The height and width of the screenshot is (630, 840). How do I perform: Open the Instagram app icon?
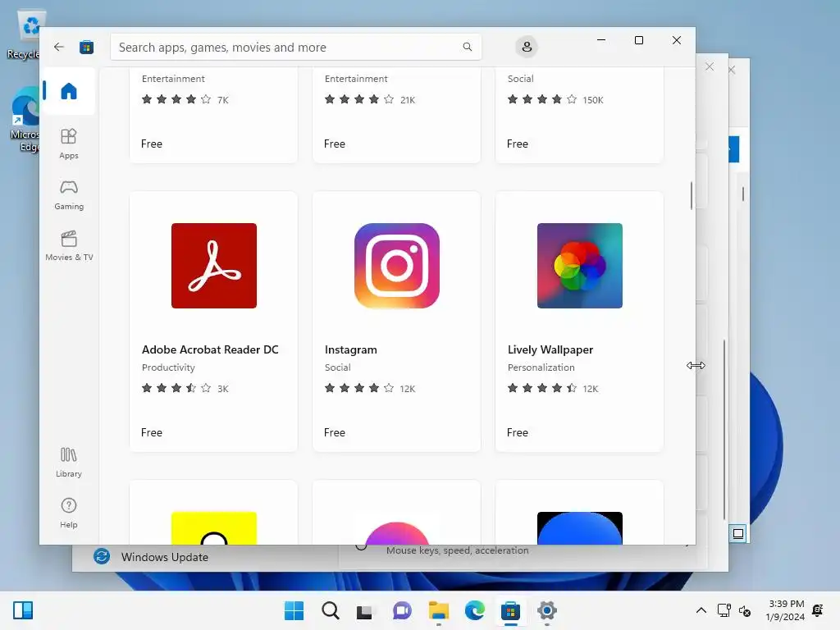397,266
